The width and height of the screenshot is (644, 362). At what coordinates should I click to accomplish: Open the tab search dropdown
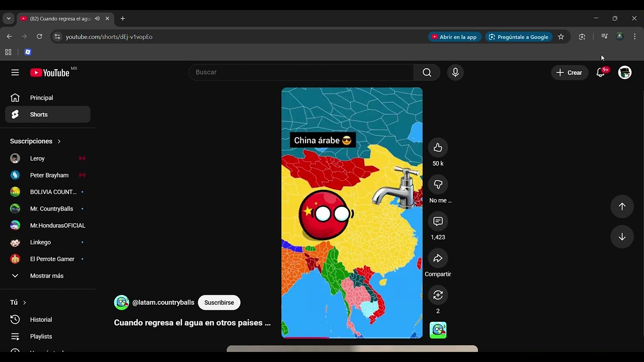[9, 19]
